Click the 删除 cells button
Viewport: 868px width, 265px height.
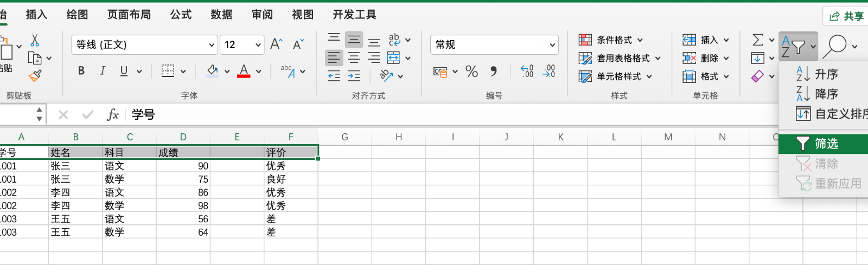tap(705, 58)
